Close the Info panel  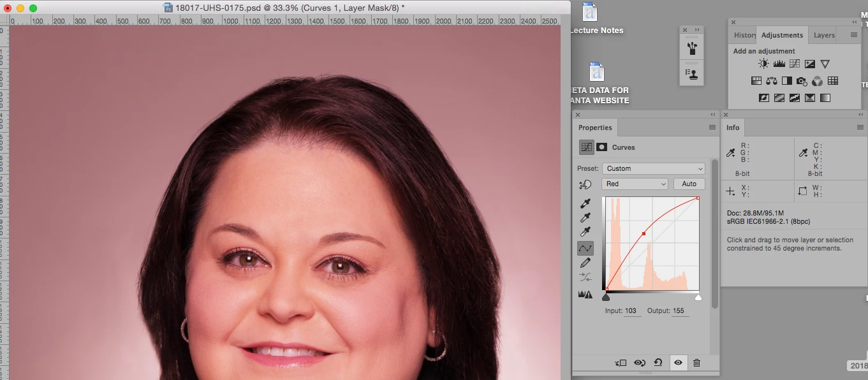coord(726,115)
